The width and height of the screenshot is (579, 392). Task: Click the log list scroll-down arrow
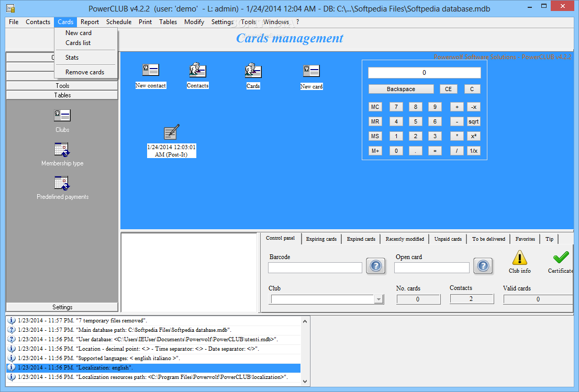[x=305, y=382]
